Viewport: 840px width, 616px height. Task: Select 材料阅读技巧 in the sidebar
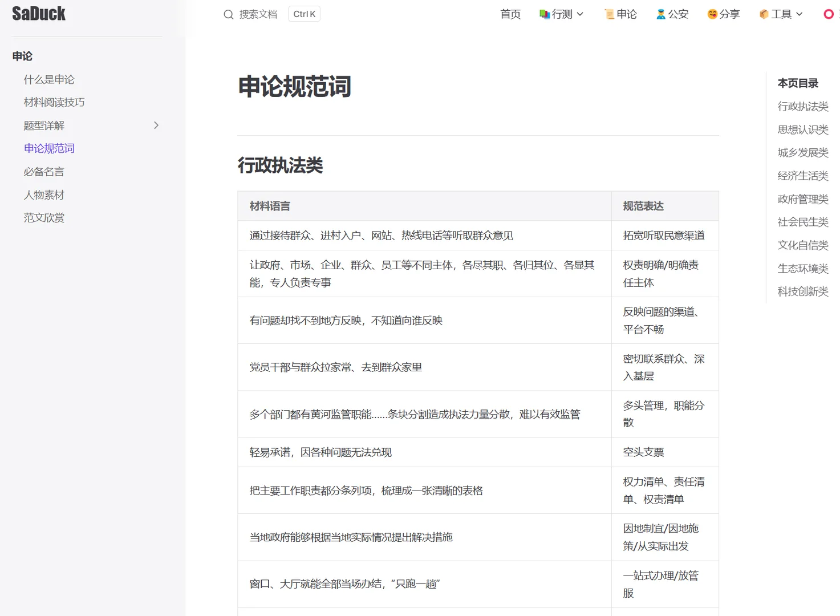(x=54, y=102)
